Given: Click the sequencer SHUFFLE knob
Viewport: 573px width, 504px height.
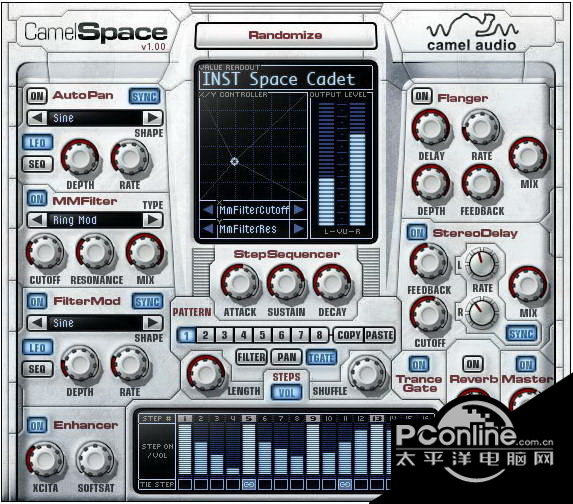Looking at the screenshot, I should click(367, 374).
